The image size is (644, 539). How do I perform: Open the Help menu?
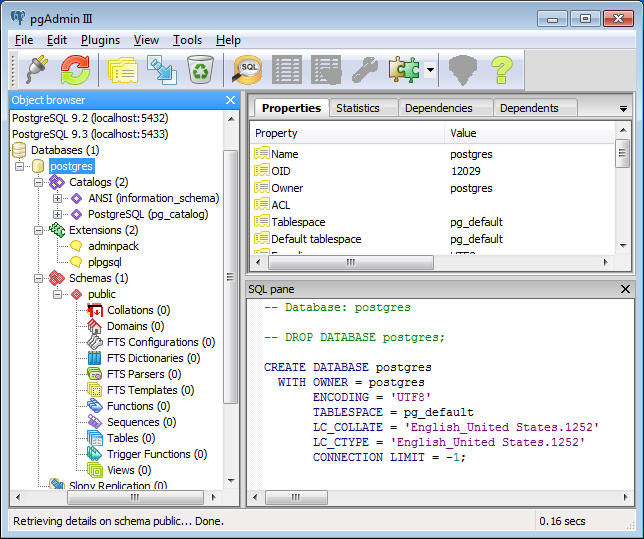coord(228,40)
